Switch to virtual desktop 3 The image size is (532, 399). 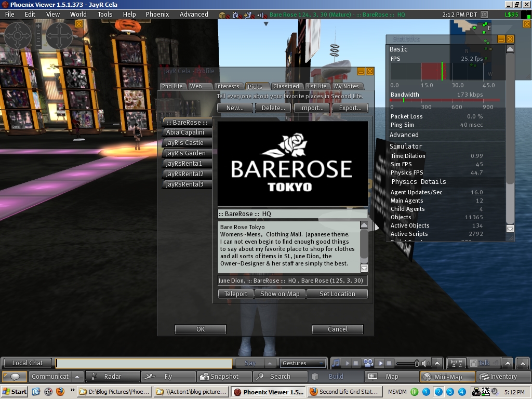pos(450,392)
